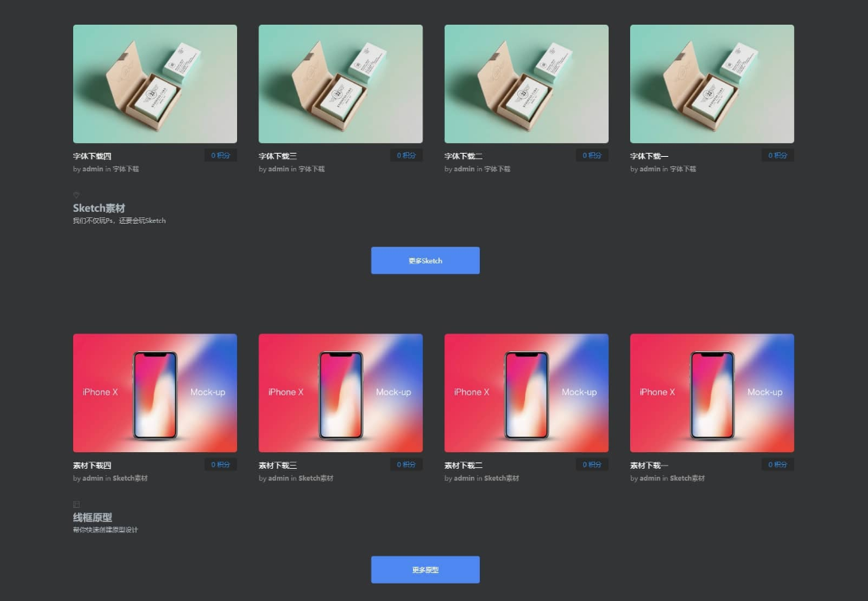This screenshot has height=601, width=868.
Task: Click the 素材下载四 title link
Action: [92, 466]
